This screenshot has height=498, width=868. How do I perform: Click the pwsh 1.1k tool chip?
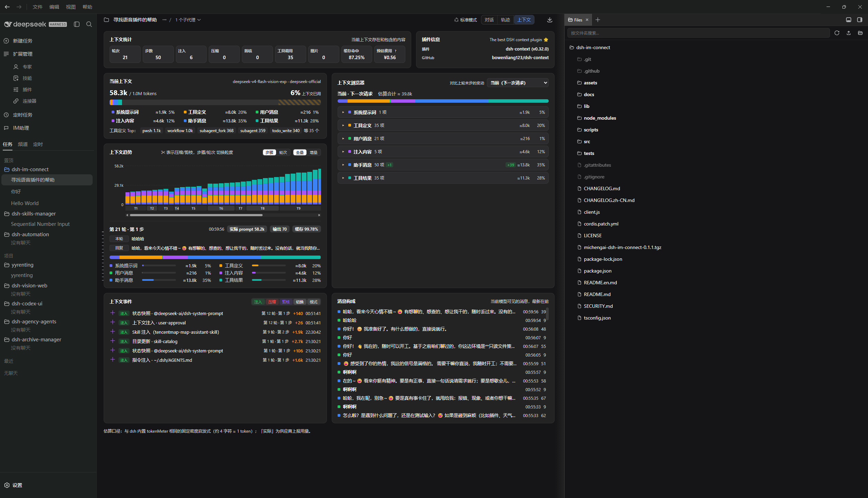tap(152, 131)
